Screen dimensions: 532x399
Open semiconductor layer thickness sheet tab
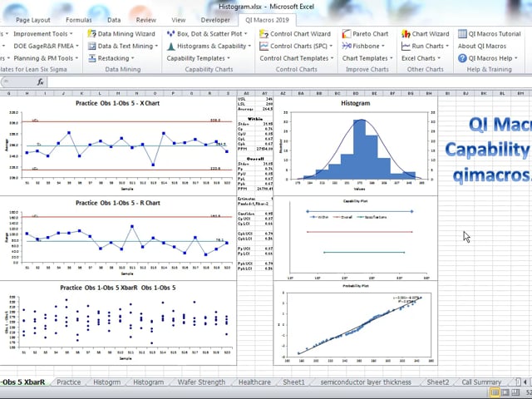(366, 382)
